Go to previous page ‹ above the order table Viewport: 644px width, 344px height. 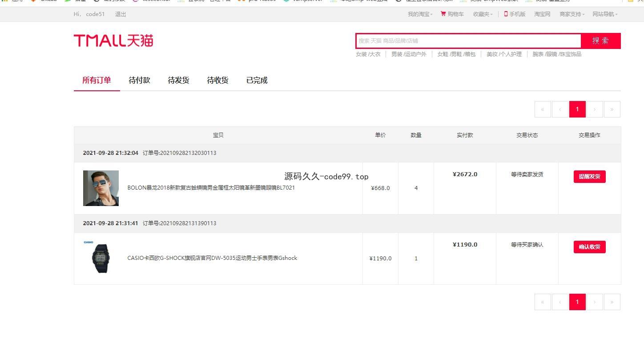pos(560,109)
